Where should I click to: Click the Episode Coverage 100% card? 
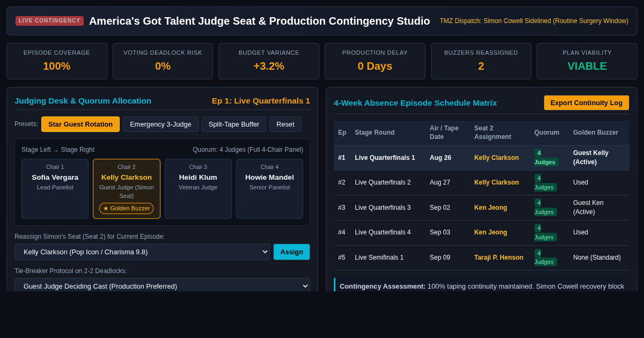click(x=57, y=61)
